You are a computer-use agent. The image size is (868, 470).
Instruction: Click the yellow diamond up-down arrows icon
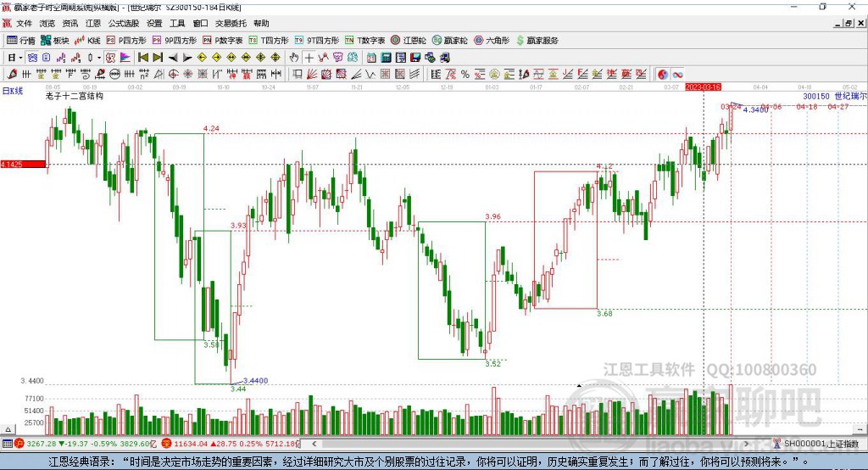coord(275,58)
